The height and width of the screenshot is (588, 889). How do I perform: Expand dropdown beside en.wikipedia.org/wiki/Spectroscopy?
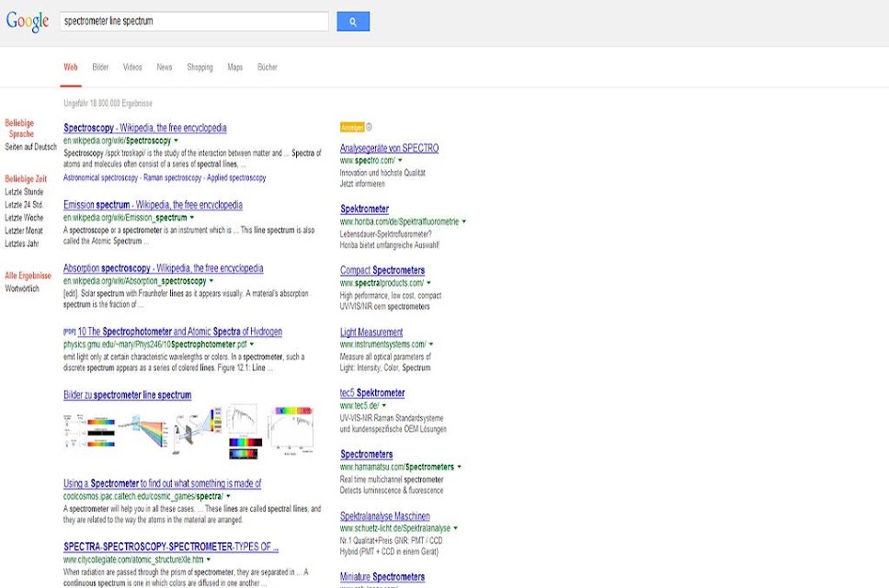pyautogui.click(x=176, y=141)
